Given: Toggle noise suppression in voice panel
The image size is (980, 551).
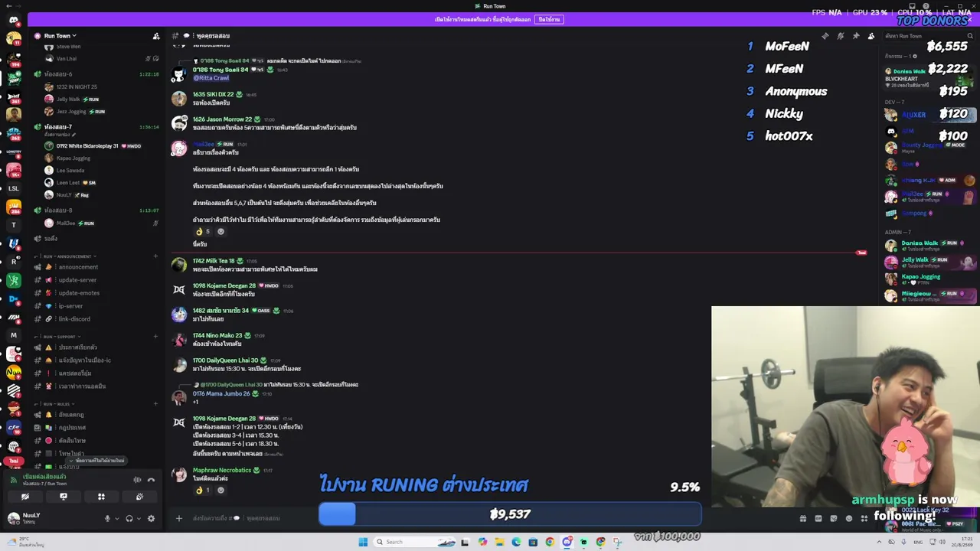Looking at the screenshot, I should 137,480.
